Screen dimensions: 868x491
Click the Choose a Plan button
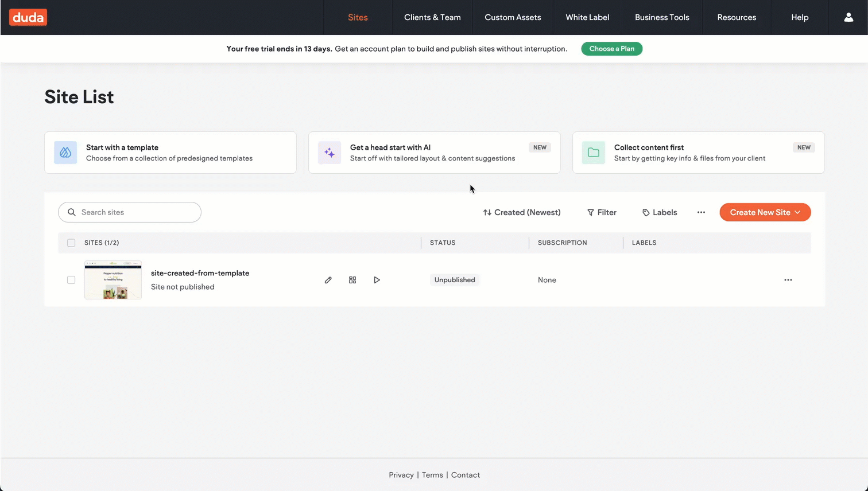611,49
